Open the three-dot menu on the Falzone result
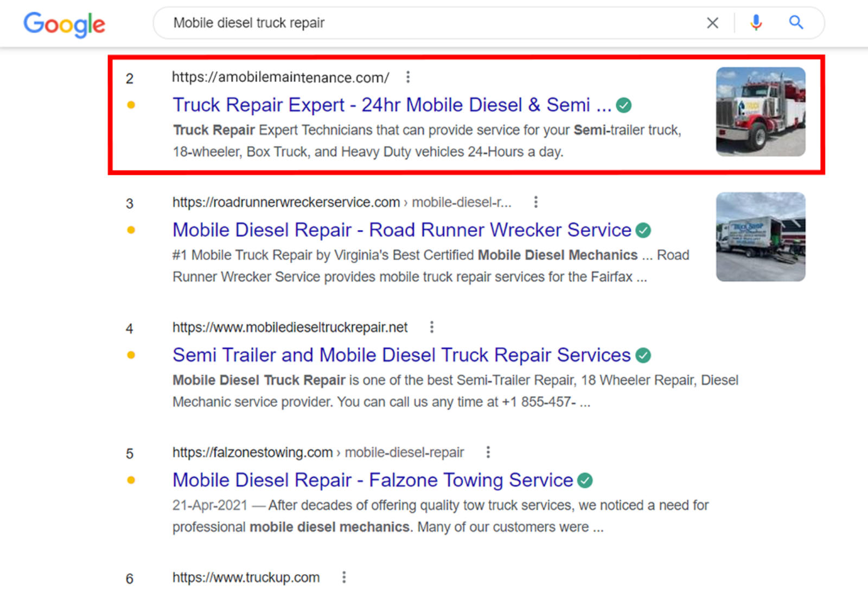The image size is (868, 597). [487, 452]
